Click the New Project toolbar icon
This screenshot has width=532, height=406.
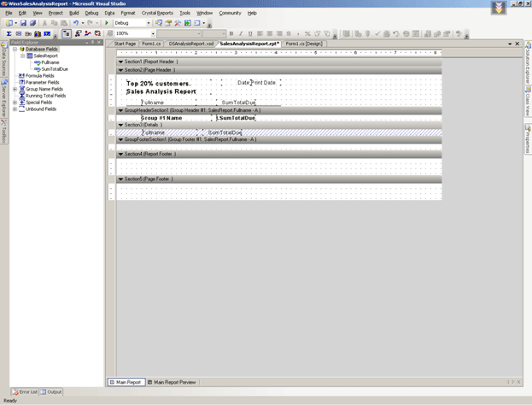9,23
